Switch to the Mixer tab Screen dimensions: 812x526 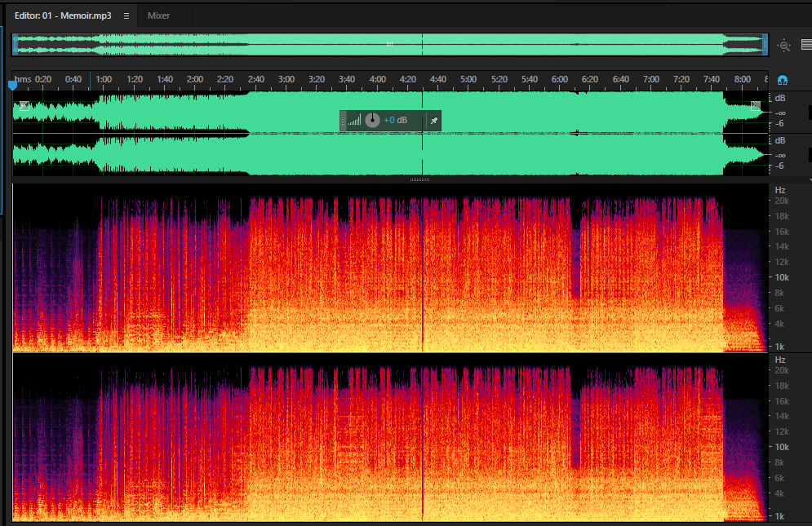point(158,15)
